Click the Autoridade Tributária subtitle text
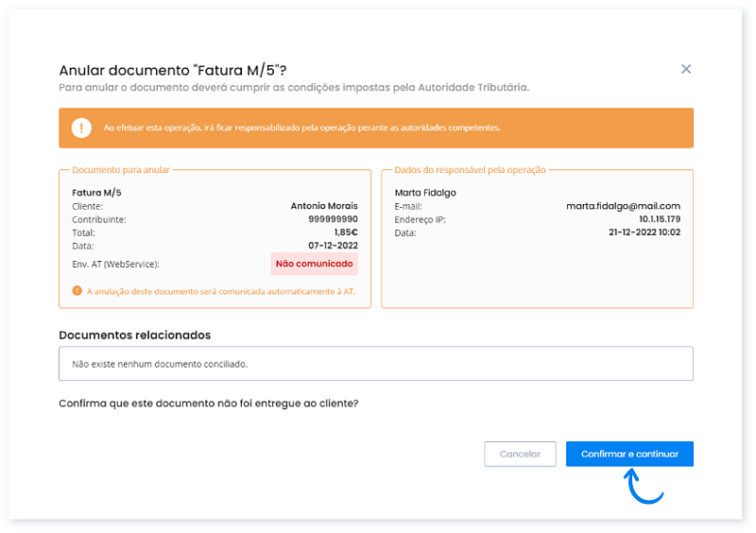Image resolution: width=756 pixels, height=533 pixels. [x=294, y=87]
